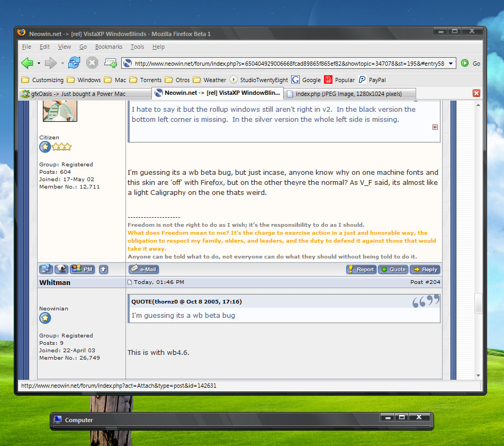
Task: Click the e-Mail button
Action: tap(143, 269)
